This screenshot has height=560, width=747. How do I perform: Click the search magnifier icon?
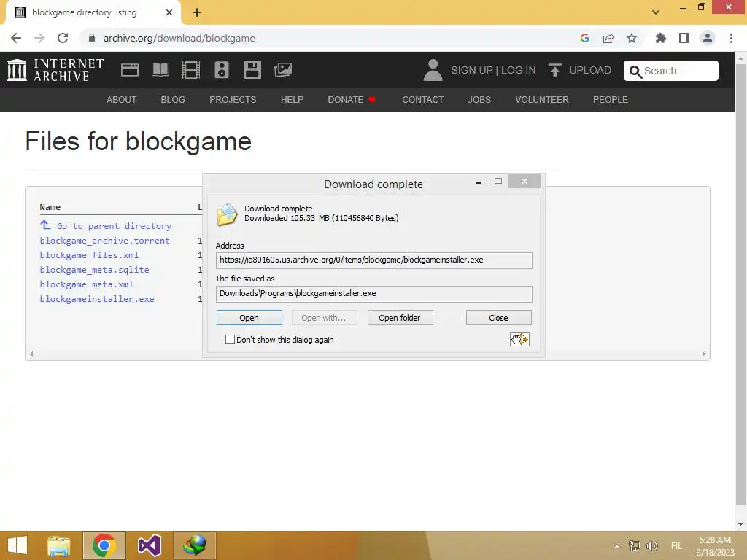[x=635, y=71]
